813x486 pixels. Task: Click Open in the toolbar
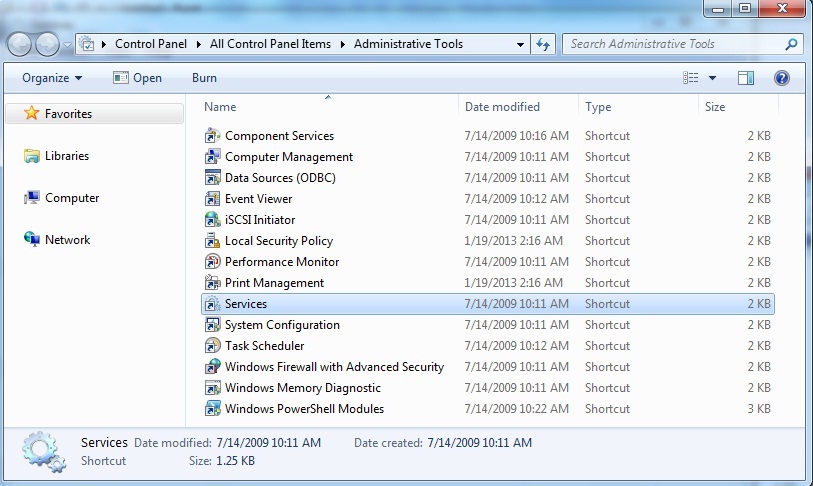(137, 78)
